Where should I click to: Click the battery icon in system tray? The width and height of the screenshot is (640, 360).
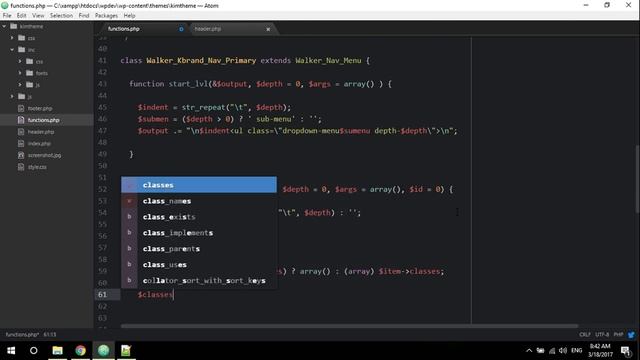click(x=540, y=351)
